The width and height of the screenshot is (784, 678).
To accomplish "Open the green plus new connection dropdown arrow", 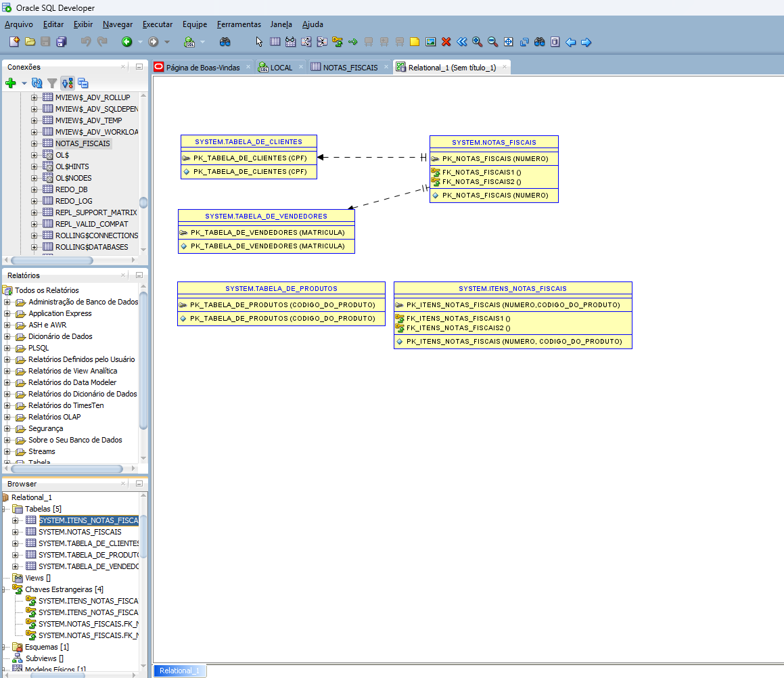I will pos(24,83).
